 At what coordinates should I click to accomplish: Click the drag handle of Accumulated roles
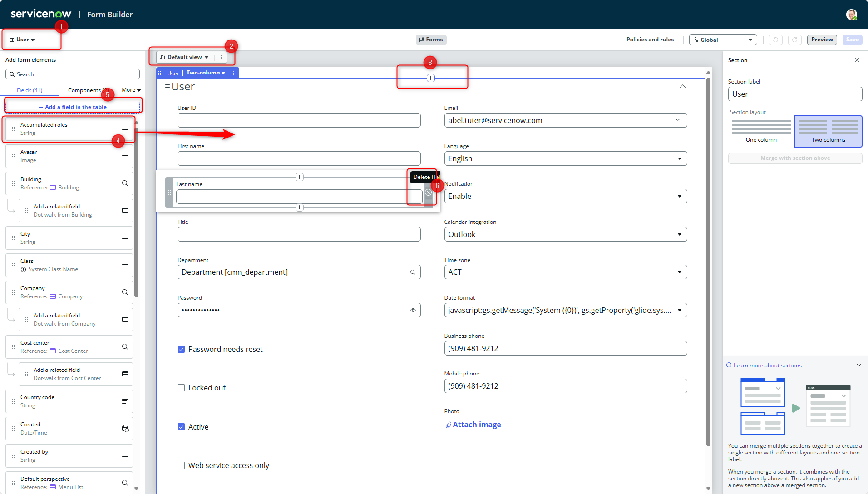coord(13,129)
